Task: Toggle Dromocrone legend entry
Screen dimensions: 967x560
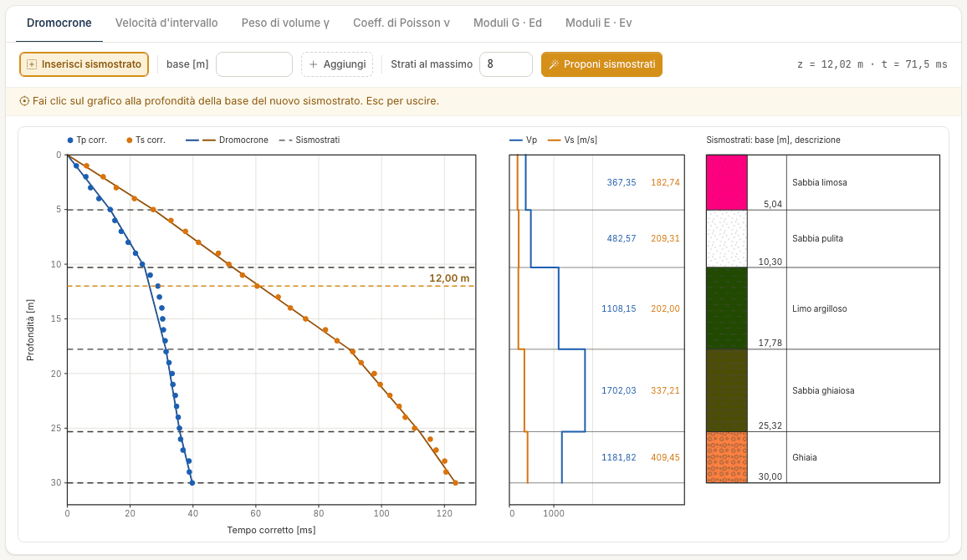Action: [x=227, y=140]
